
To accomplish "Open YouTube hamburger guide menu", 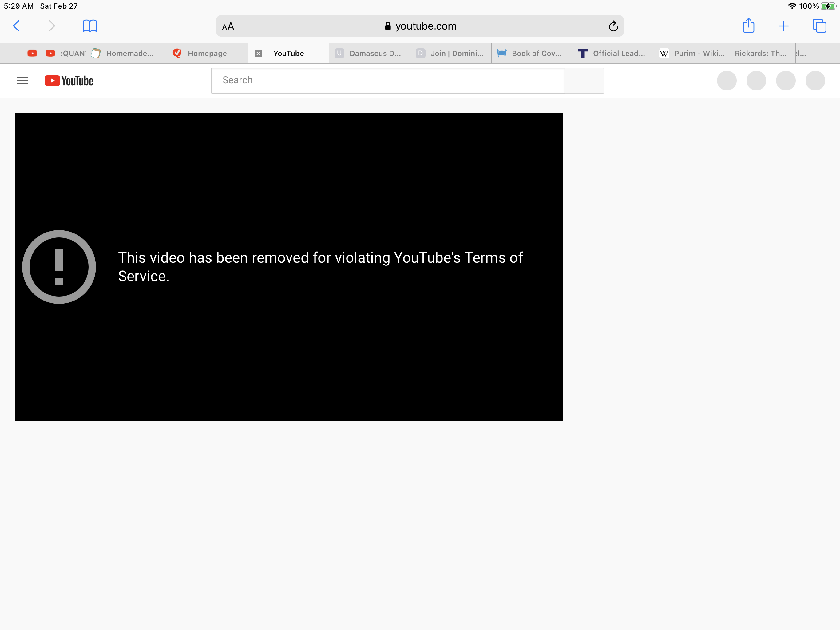I will tap(22, 81).
